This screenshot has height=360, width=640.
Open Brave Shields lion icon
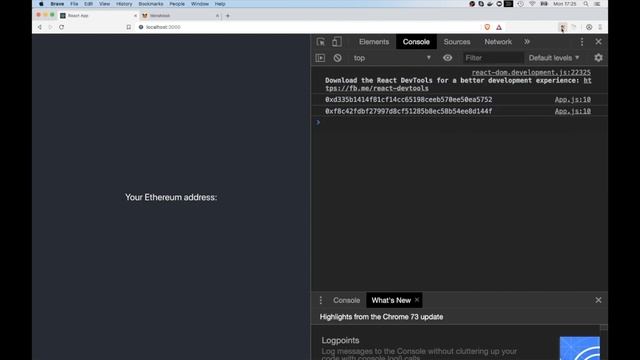[x=487, y=27]
